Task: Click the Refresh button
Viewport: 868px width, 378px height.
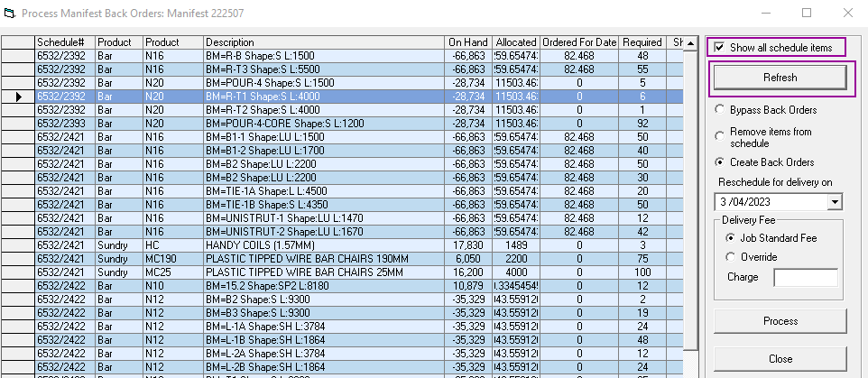Action: 780,78
